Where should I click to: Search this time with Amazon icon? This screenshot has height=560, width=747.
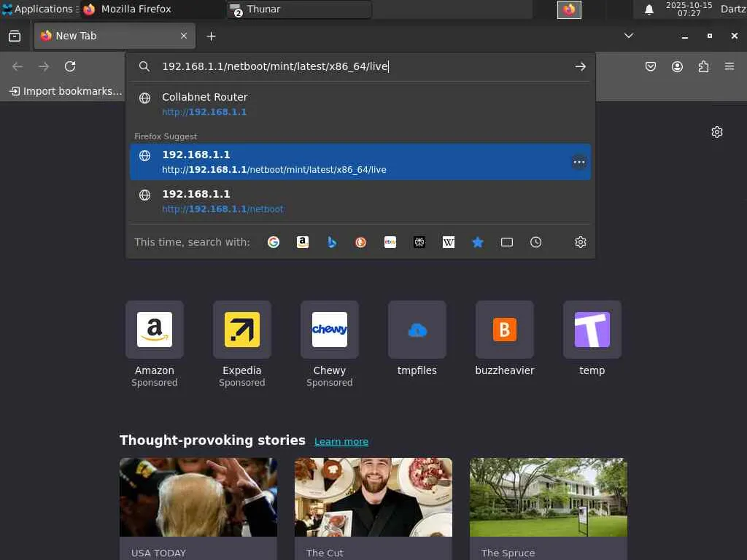point(303,242)
